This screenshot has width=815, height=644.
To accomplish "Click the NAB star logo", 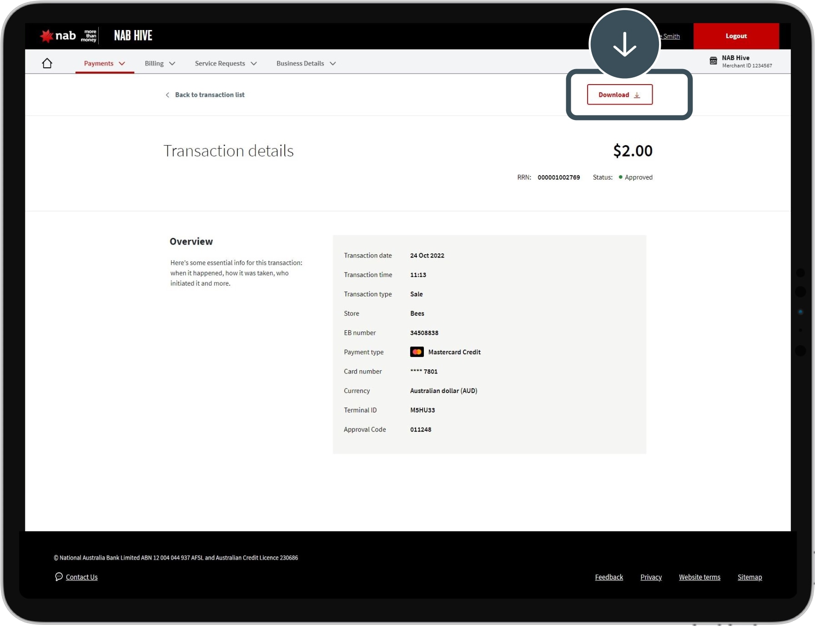I will (x=46, y=36).
